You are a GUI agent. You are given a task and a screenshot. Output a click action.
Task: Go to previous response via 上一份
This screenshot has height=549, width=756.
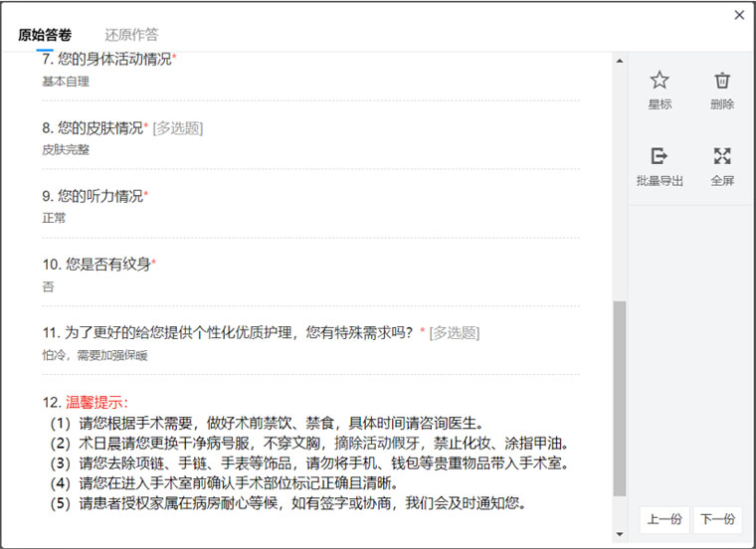[663, 518]
